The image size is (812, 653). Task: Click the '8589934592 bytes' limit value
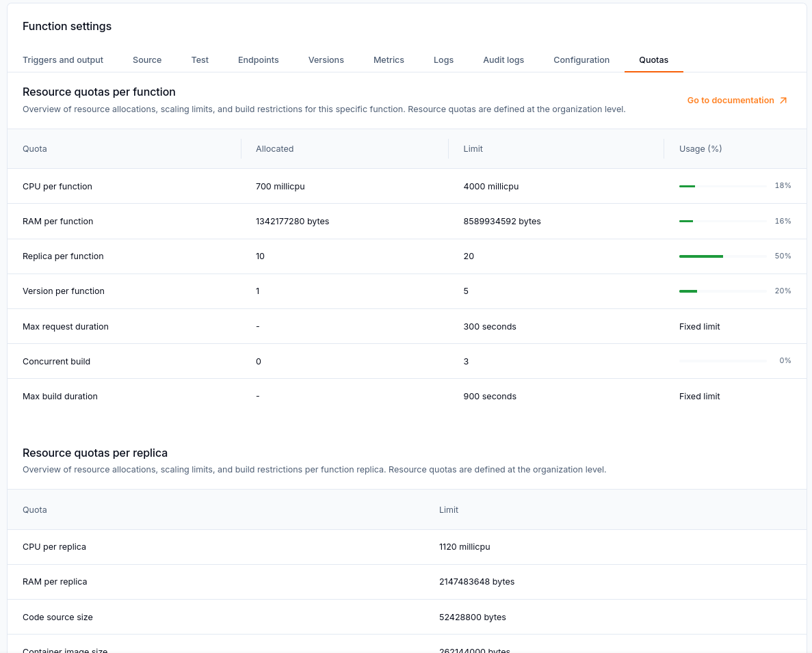click(502, 222)
